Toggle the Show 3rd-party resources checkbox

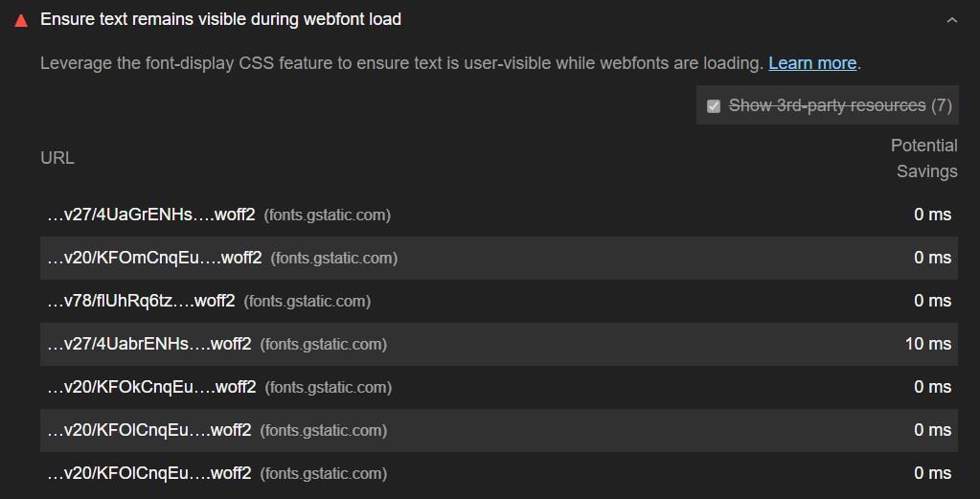tap(713, 105)
